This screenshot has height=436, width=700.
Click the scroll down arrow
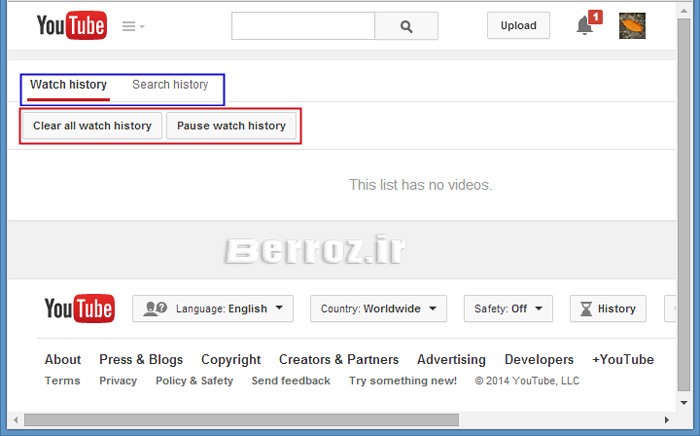pyautogui.click(x=683, y=403)
